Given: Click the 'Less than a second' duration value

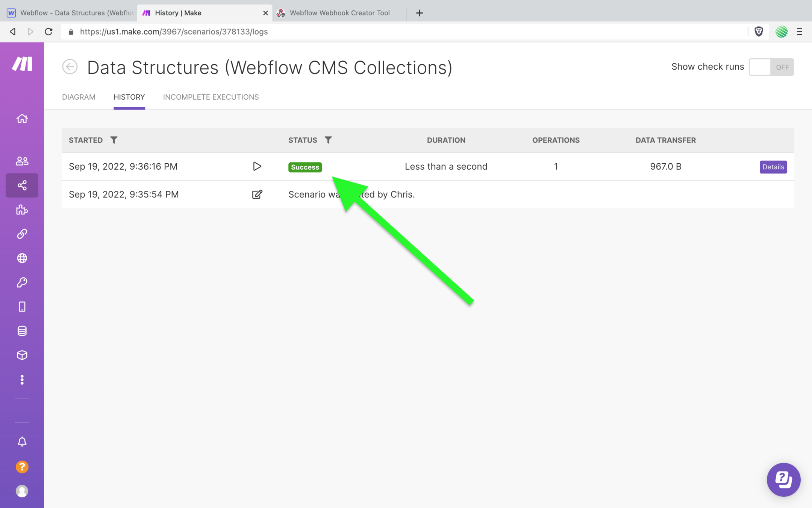Looking at the screenshot, I should tap(446, 166).
